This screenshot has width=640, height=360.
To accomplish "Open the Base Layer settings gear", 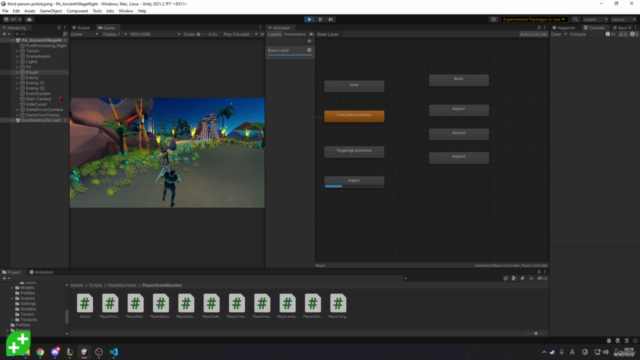I will click(x=309, y=50).
